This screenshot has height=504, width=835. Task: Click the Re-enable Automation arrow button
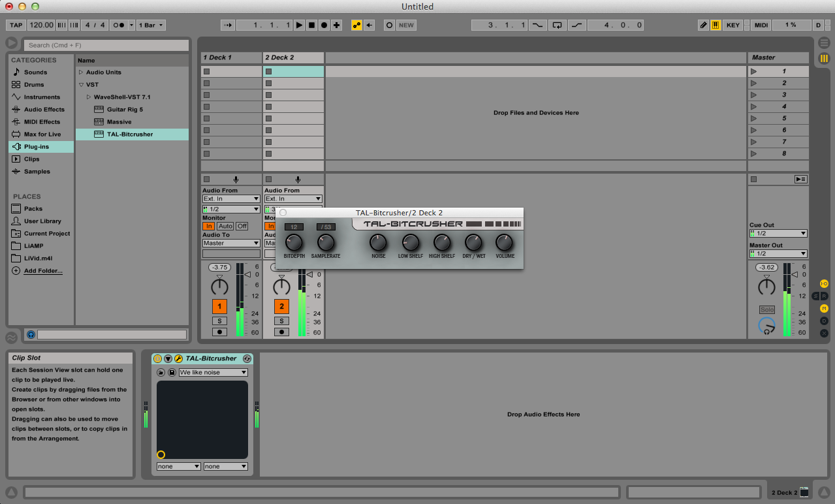[x=369, y=25]
